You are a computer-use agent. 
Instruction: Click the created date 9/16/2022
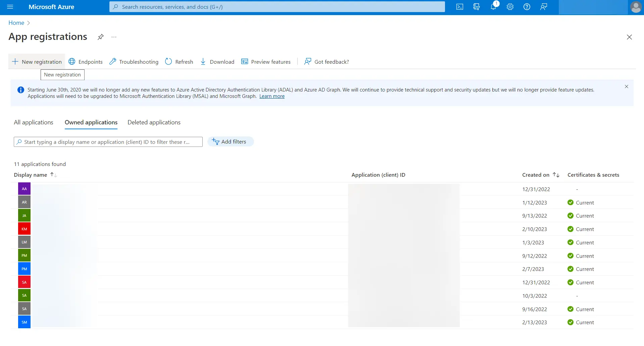[x=535, y=309]
